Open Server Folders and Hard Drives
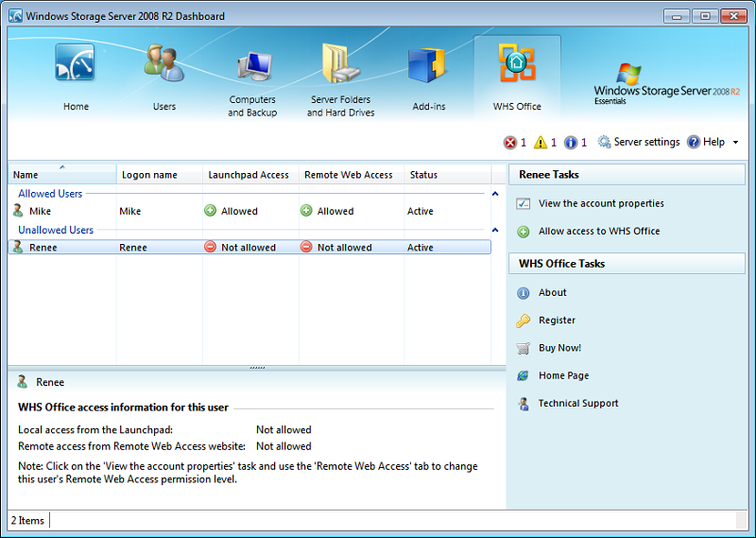This screenshot has width=756, height=538. 340,79
